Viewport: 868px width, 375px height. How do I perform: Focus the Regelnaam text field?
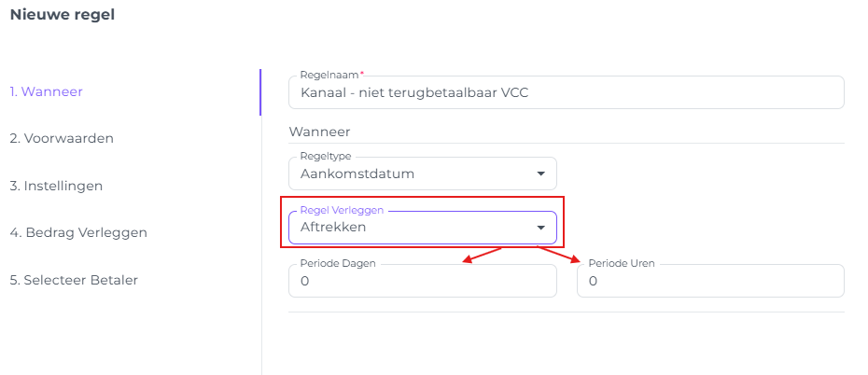coord(566,92)
